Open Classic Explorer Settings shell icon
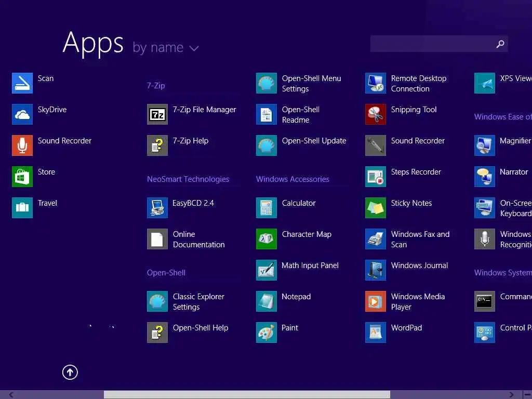Image resolution: width=532 pixels, height=399 pixels. [x=157, y=301]
